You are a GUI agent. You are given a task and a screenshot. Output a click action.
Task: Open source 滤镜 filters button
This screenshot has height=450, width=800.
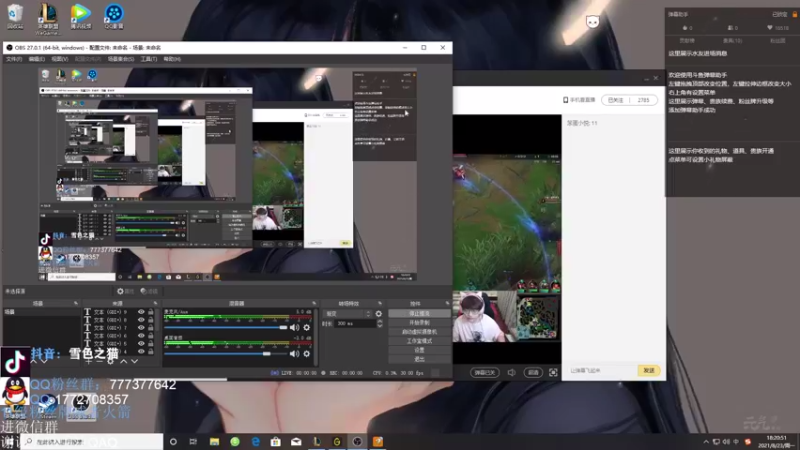coord(149,291)
